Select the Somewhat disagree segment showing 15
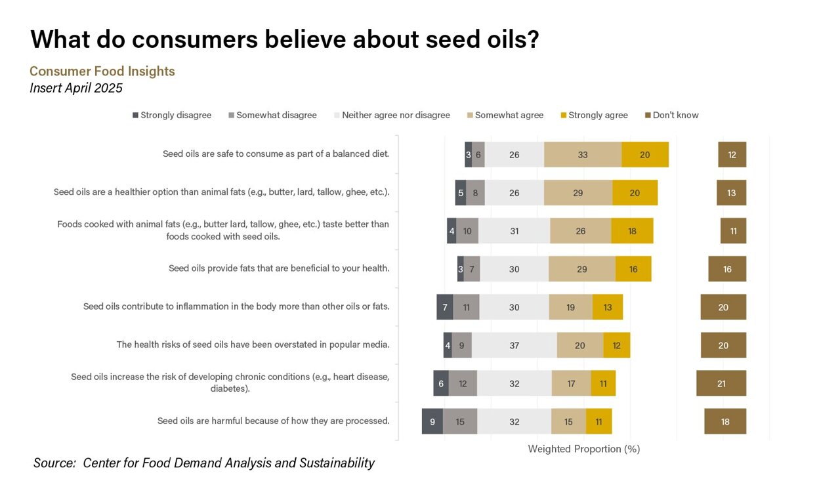Viewport: 840px width, 504px height. (x=460, y=421)
